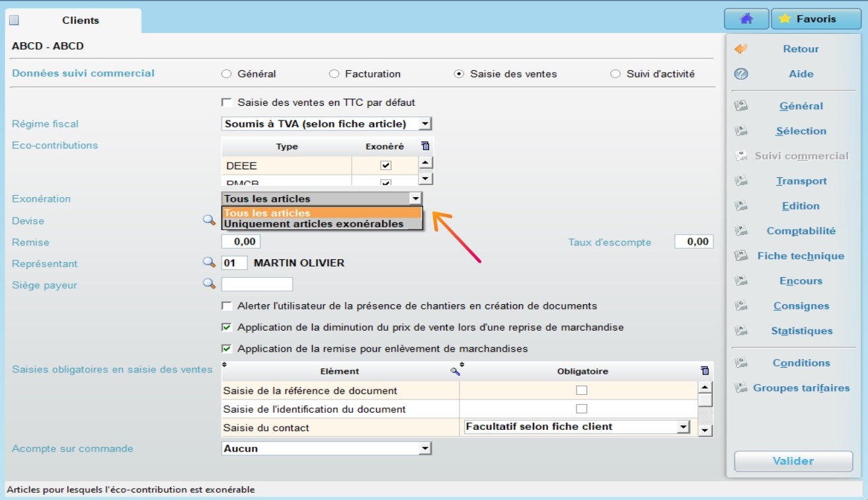Click the magnifier icon in the Elément column header
The image size is (868, 500).
click(454, 371)
